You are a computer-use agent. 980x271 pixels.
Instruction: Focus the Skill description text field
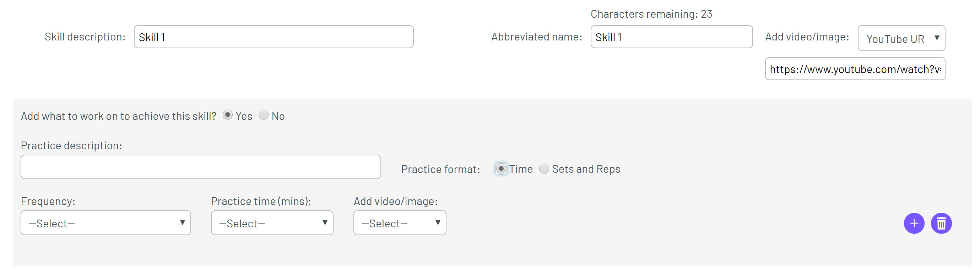[x=274, y=37]
